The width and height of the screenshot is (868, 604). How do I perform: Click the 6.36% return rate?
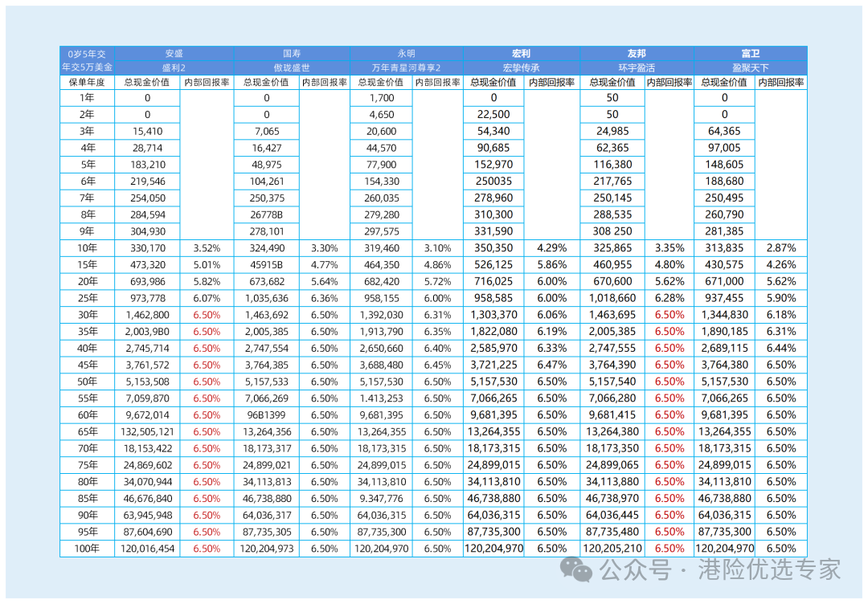(x=325, y=298)
